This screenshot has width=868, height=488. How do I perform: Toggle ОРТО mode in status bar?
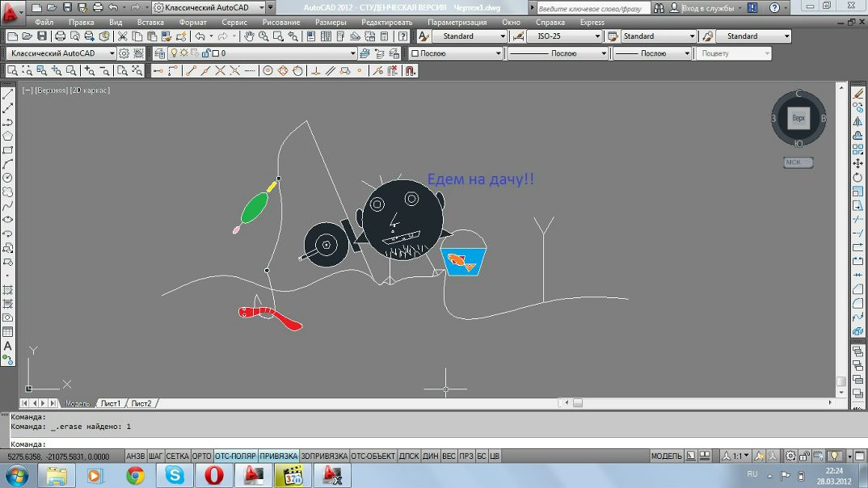coord(201,456)
